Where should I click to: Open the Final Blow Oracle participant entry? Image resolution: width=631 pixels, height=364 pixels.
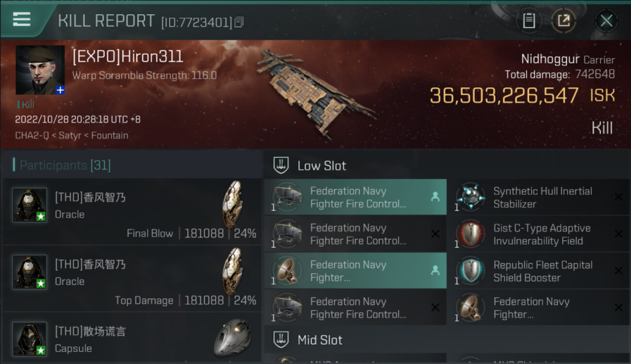click(x=132, y=212)
